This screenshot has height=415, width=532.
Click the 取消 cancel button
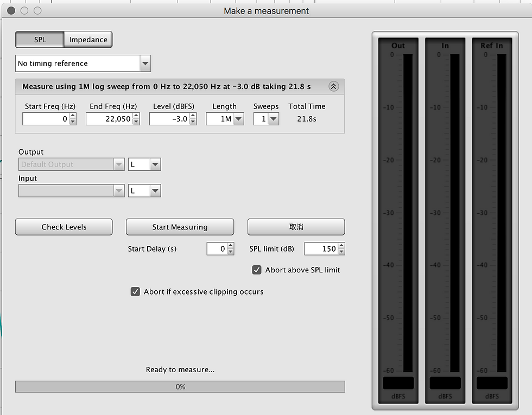[296, 227]
